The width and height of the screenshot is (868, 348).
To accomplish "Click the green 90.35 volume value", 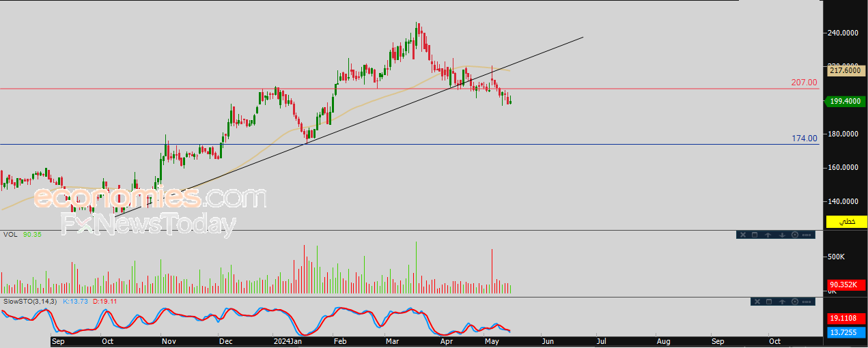I will coord(32,235).
